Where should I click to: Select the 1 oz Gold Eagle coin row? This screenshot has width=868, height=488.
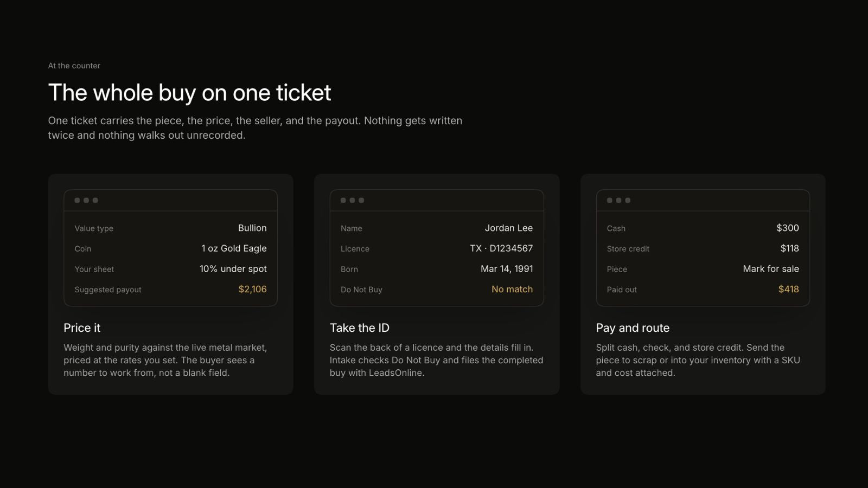(170, 248)
